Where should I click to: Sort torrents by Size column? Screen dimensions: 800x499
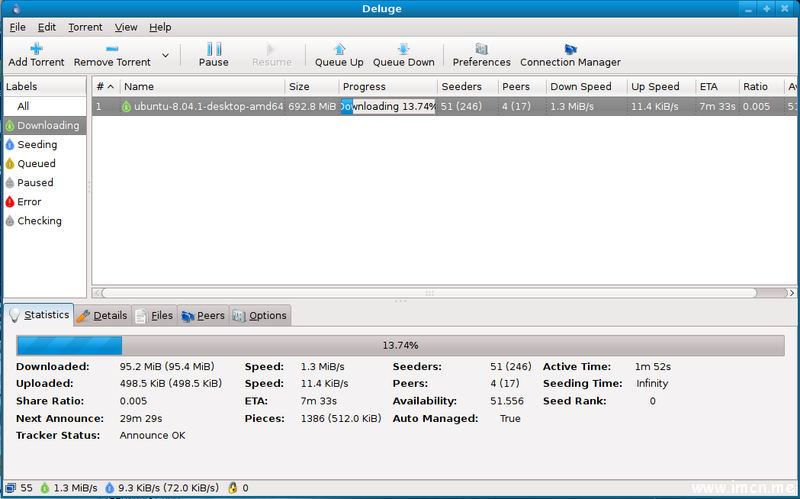click(312, 86)
